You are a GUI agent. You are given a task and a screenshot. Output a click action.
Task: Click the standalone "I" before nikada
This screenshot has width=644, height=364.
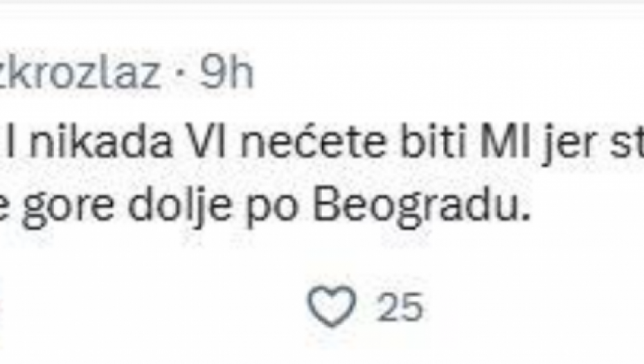click(16, 149)
